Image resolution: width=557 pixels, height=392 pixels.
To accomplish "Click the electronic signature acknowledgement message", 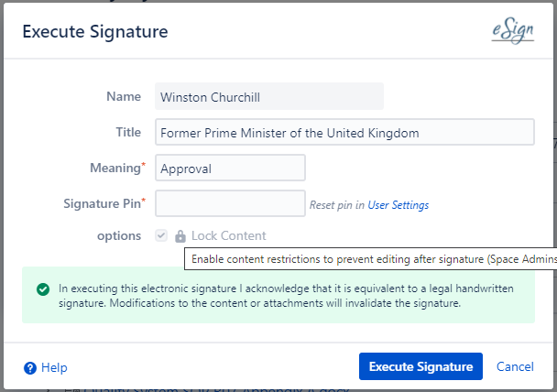I will click(x=286, y=295).
